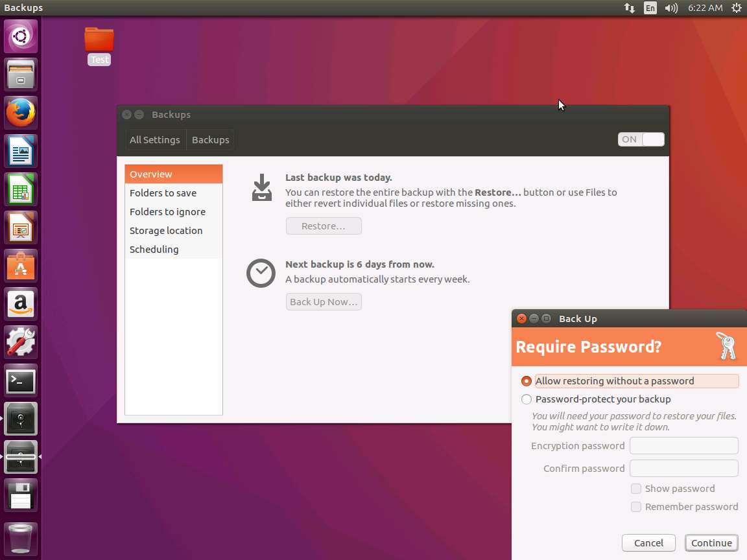Open the En keyboard layout indicator
The width and height of the screenshot is (747, 560).
650,8
